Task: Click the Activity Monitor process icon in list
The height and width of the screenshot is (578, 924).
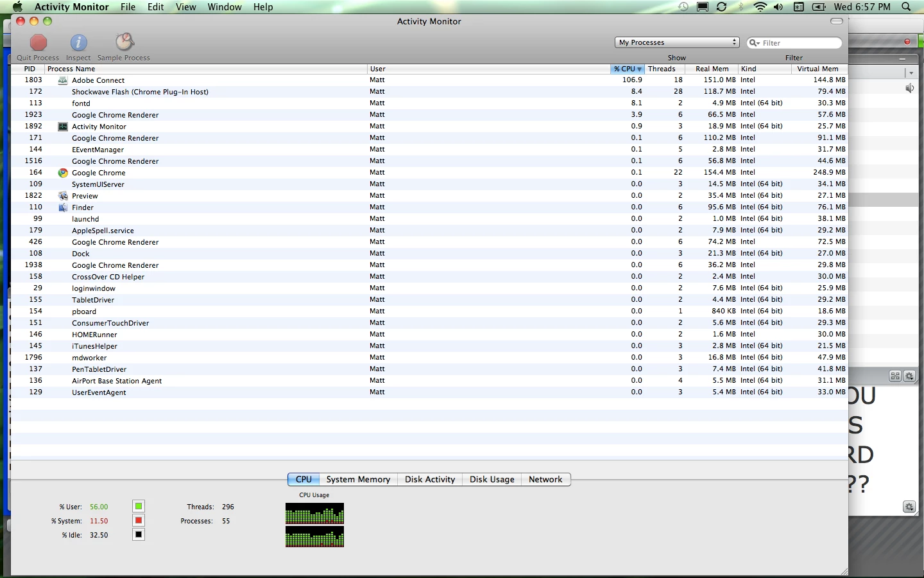Action: point(63,127)
